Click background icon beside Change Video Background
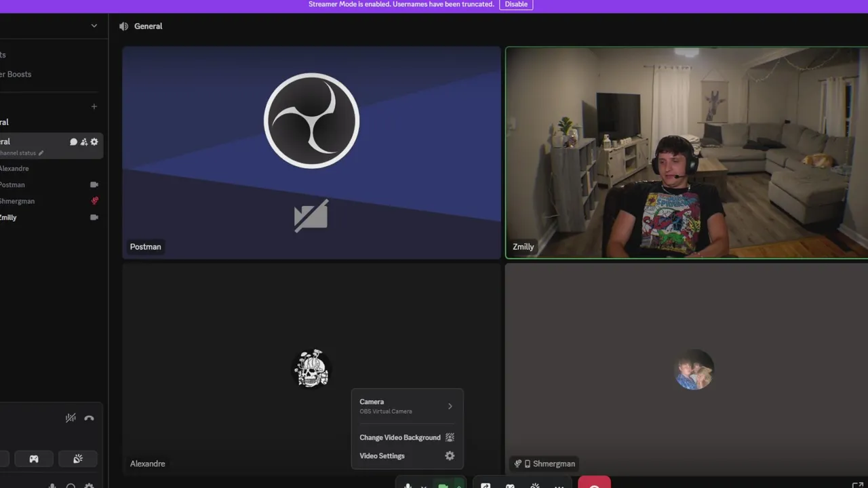 [x=450, y=437]
